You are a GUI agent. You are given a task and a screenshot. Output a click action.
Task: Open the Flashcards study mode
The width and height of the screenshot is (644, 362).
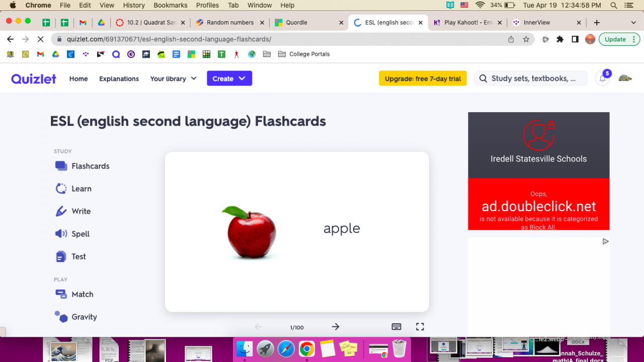point(82,166)
